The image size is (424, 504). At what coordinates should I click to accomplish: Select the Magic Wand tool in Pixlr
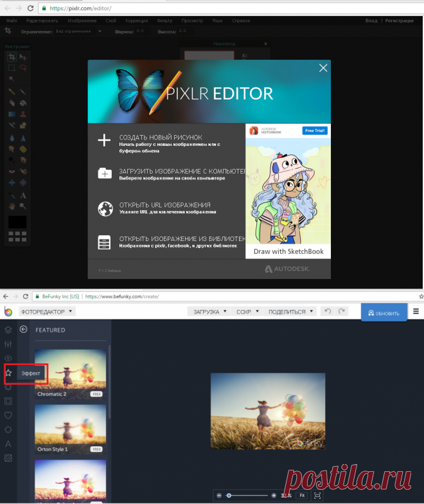[x=12, y=78]
